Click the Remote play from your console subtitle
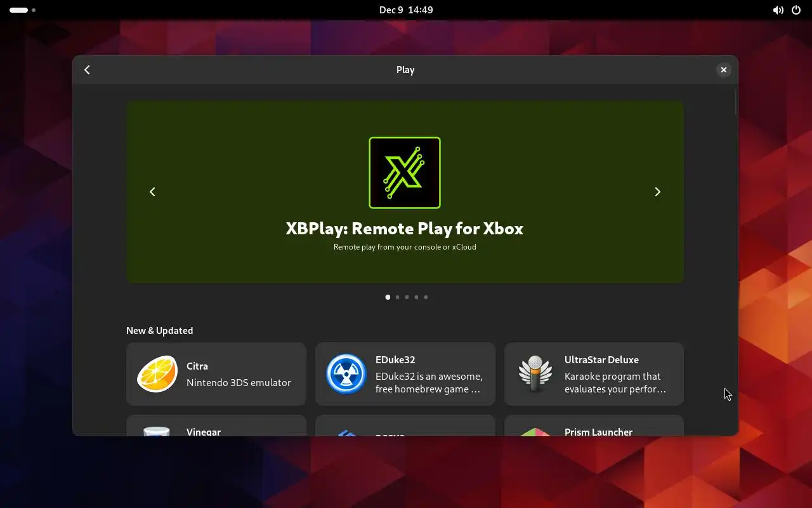 405,247
